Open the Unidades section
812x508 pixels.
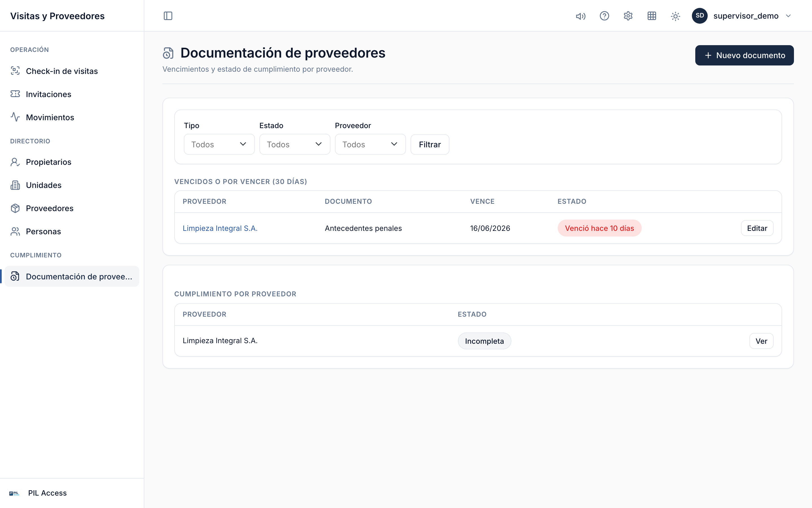click(x=72, y=185)
